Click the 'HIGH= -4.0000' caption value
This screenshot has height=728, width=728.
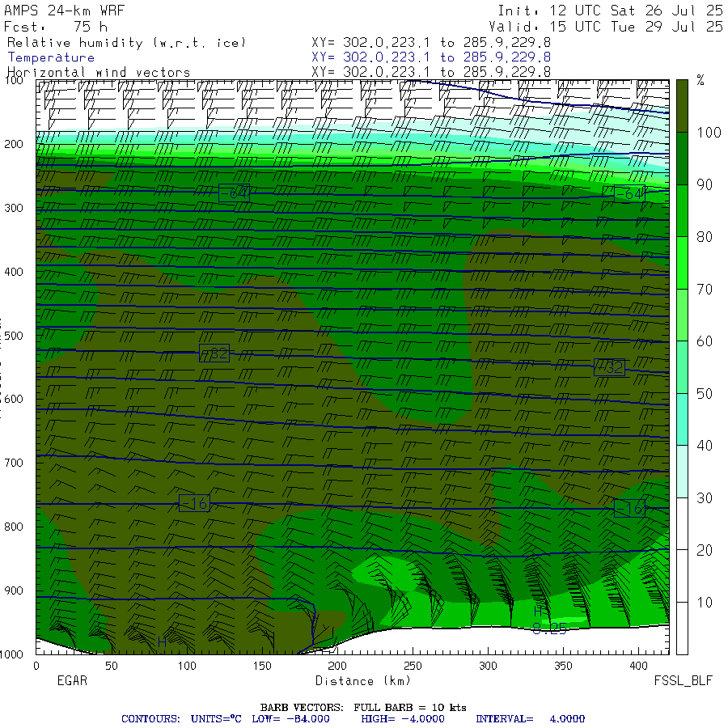pyautogui.click(x=403, y=719)
